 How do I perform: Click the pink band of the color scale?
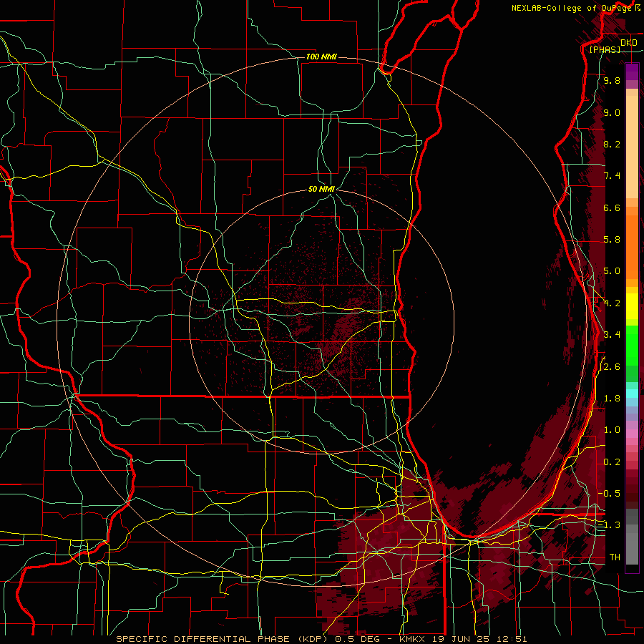(x=632, y=434)
